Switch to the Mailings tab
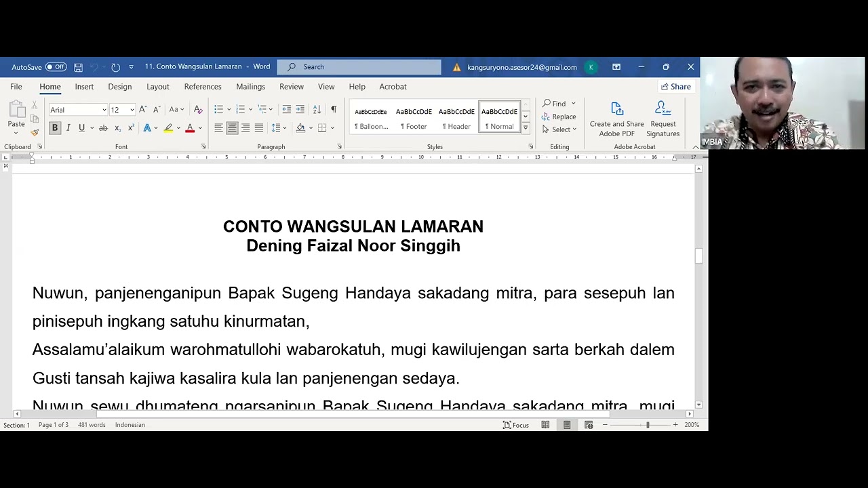Viewport: 868px width, 488px height. 250,87
